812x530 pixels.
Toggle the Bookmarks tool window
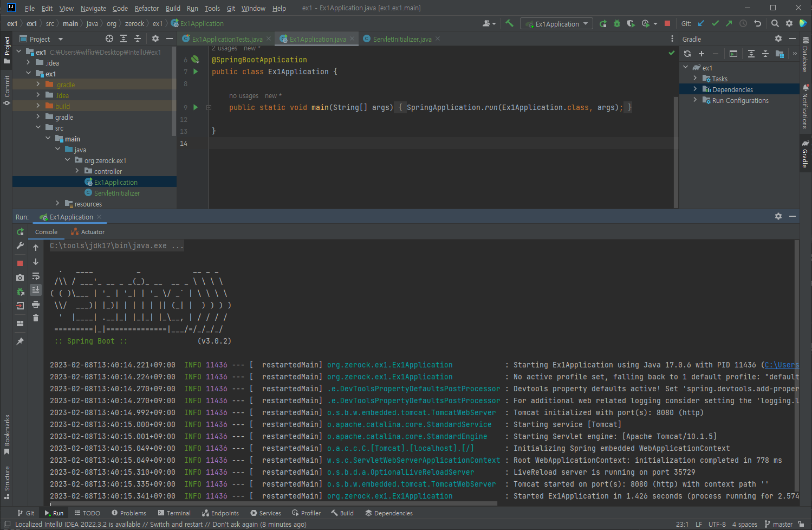(7, 435)
